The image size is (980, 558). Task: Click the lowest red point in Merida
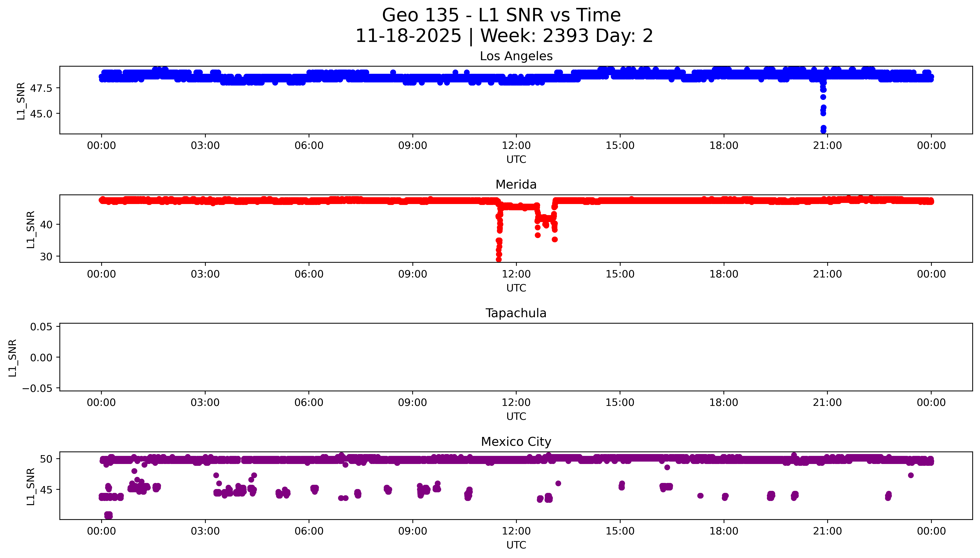coord(499,259)
